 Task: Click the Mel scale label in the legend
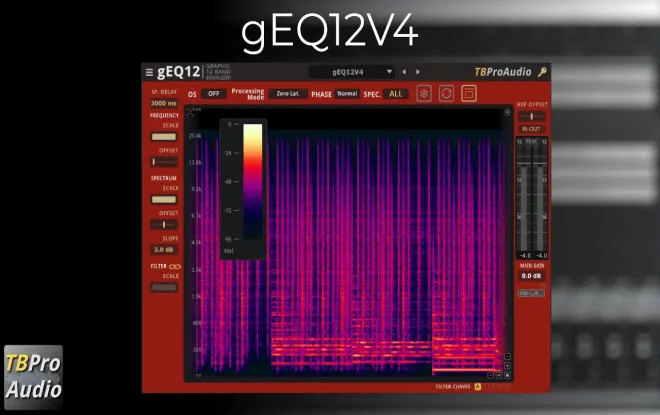(x=229, y=251)
